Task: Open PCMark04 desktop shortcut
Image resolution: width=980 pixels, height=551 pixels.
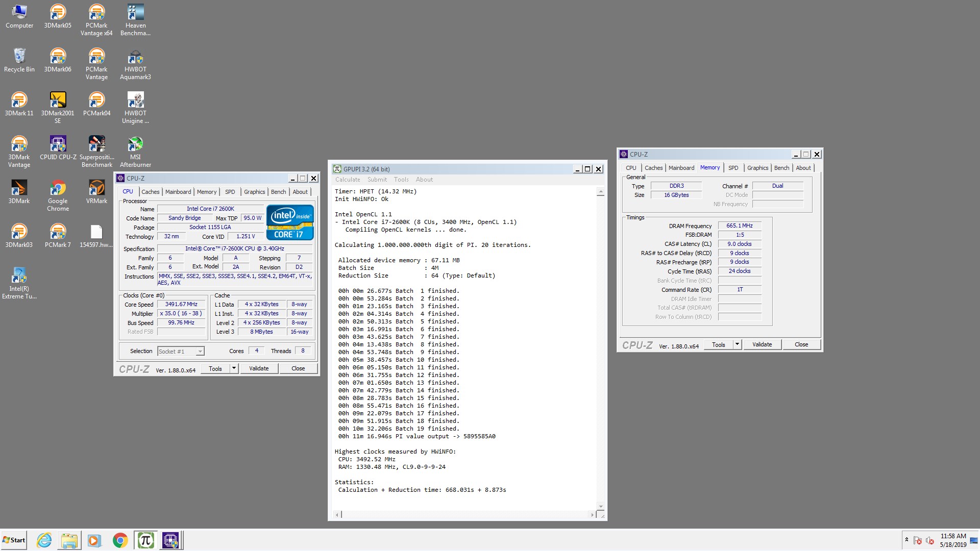Action: [x=96, y=104]
